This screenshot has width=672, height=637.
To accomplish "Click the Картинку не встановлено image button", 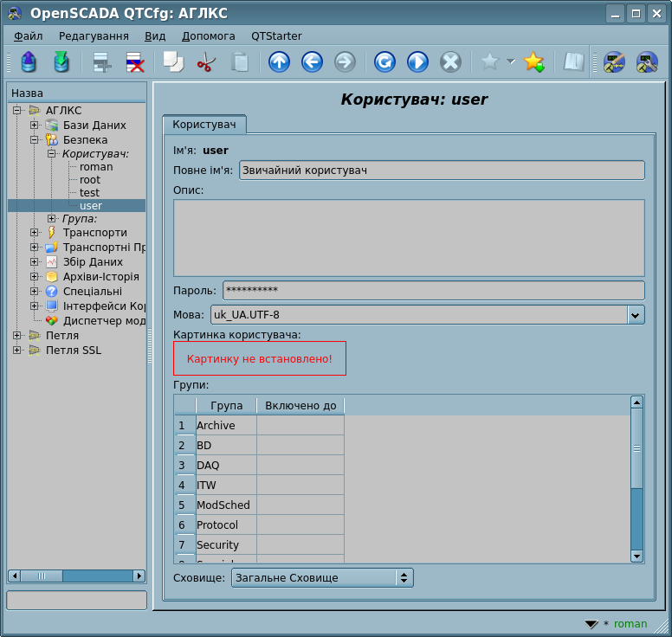I will tap(260, 358).
